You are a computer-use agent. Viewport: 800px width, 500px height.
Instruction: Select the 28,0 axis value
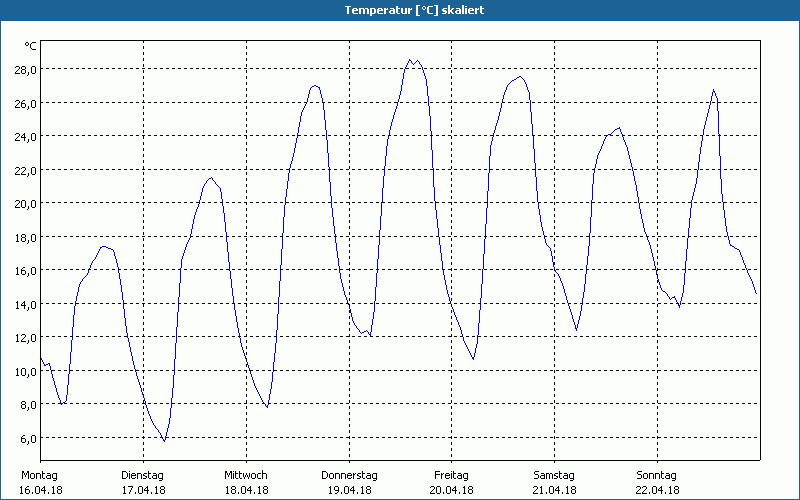point(26,70)
